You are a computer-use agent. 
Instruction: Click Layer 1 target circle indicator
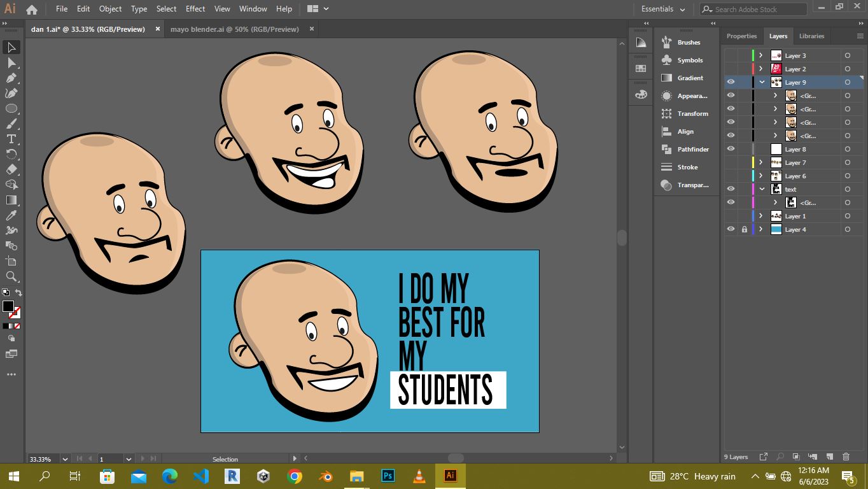coord(848,216)
